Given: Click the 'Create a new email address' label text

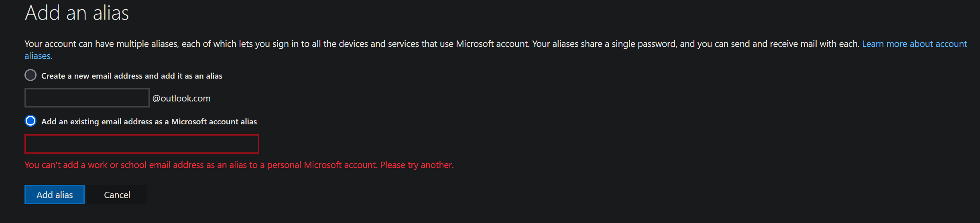Looking at the screenshot, I should tap(132, 76).
